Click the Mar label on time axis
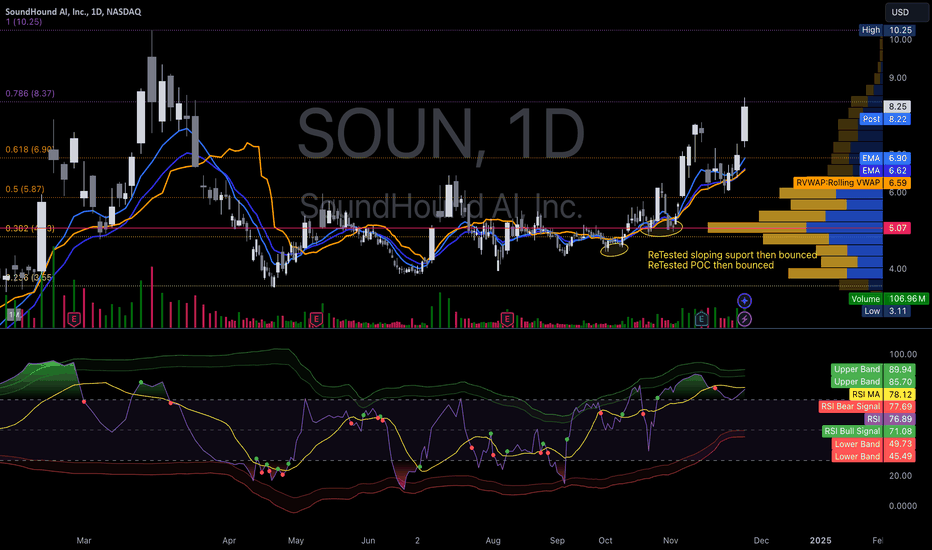The height and width of the screenshot is (550, 932). pos(84,540)
